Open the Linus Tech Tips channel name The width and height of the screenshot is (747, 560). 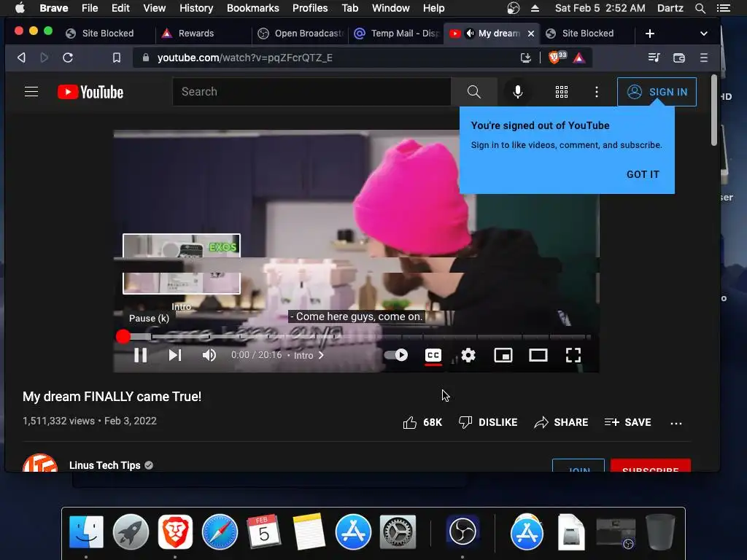click(105, 465)
